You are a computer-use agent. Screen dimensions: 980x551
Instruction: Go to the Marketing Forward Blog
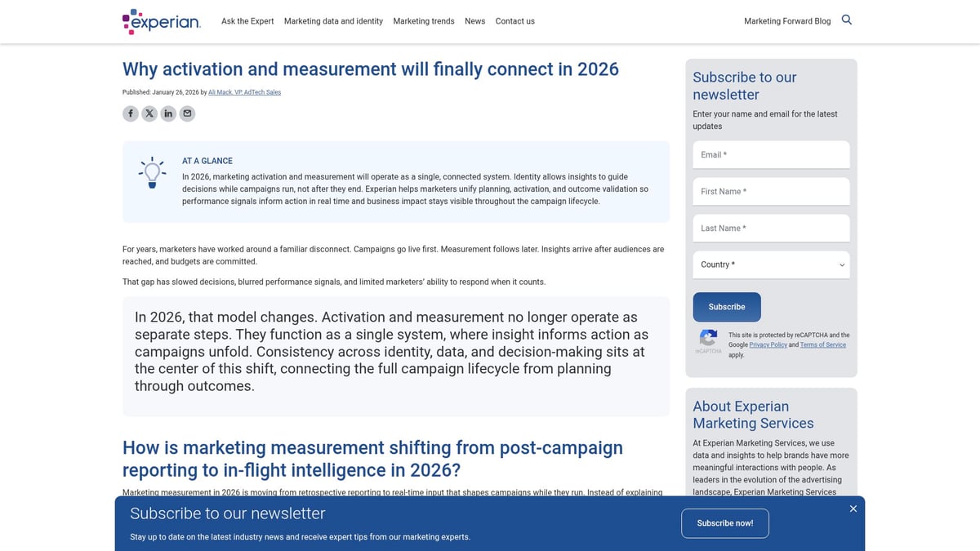786,21
